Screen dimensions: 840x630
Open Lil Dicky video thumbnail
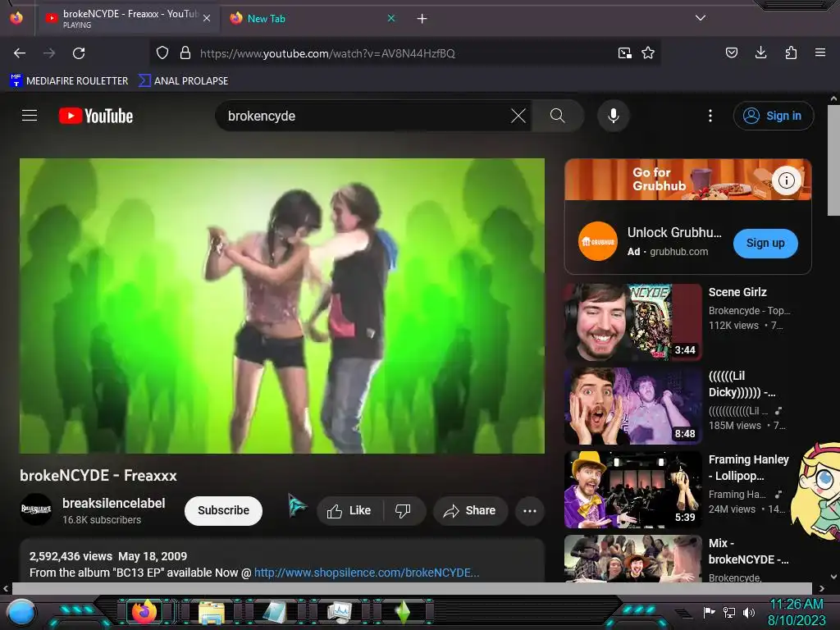point(632,405)
